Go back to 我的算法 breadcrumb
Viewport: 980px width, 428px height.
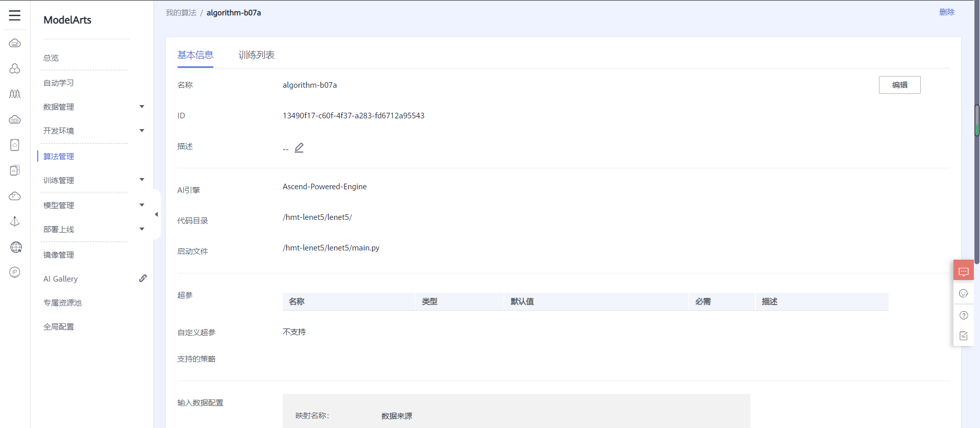181,13
